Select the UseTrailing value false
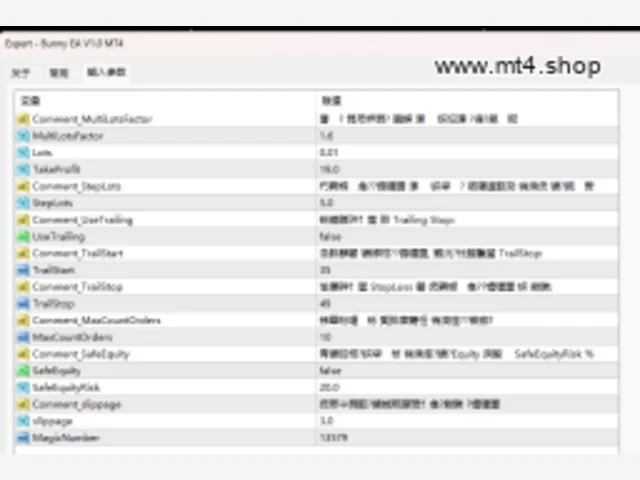Viewport: 640px width, 480px height. click(330, 236)
